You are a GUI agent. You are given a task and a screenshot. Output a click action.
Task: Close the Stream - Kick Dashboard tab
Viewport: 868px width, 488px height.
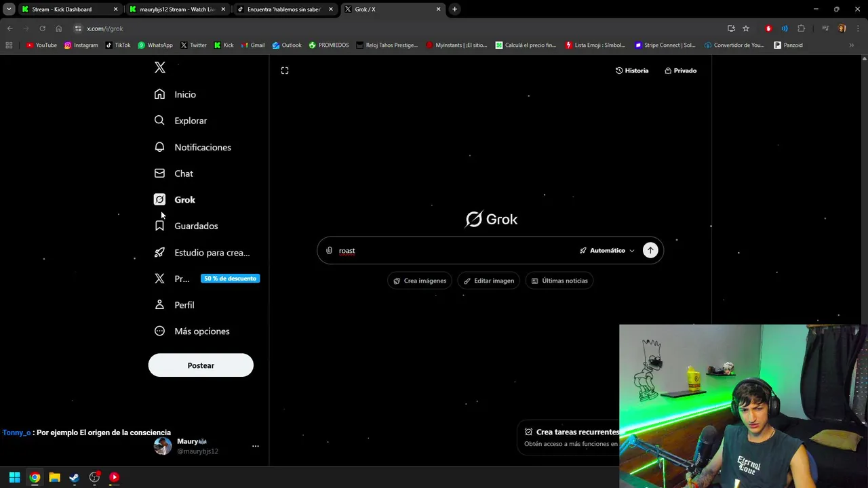(115, 9)
